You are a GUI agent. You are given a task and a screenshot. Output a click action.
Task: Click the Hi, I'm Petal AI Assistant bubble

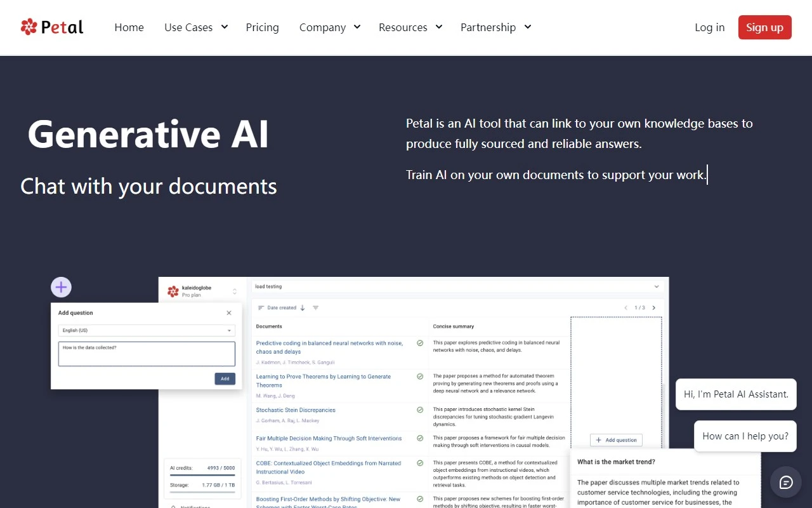click(736, 394)
